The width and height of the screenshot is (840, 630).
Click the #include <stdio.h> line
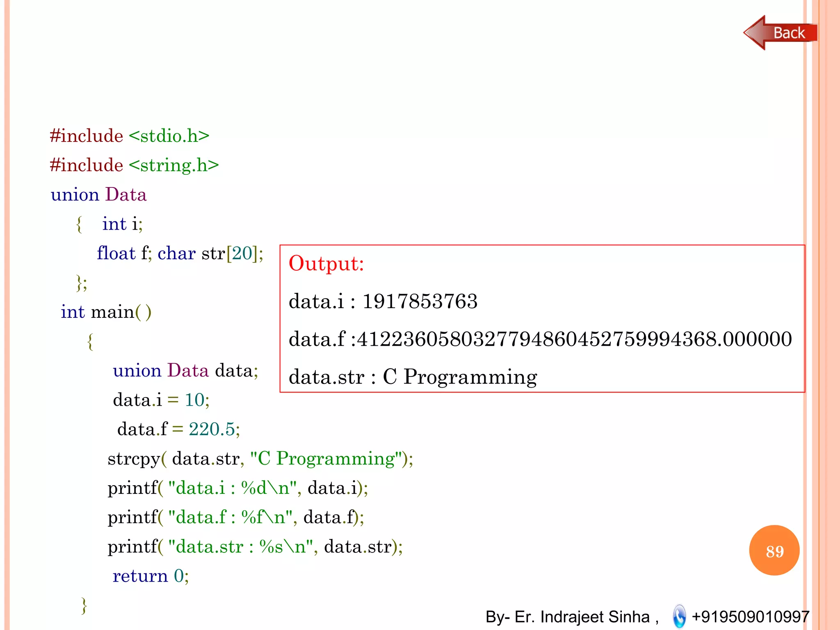[130, 136]
